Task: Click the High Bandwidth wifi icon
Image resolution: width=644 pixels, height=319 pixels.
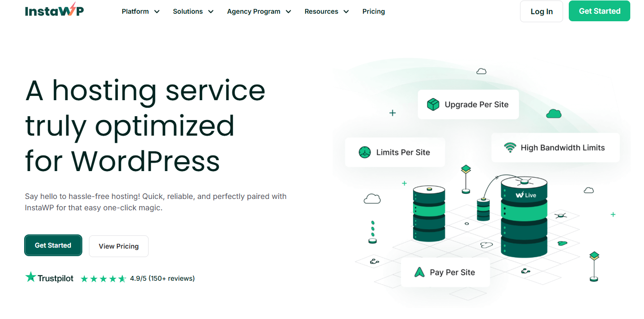Action: coord(510,147)
